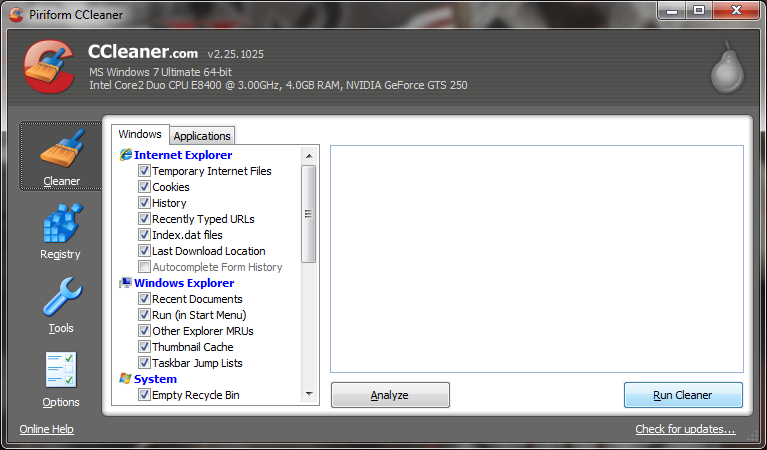
Task: Click the empty results output pane
Action: (537, 259)
